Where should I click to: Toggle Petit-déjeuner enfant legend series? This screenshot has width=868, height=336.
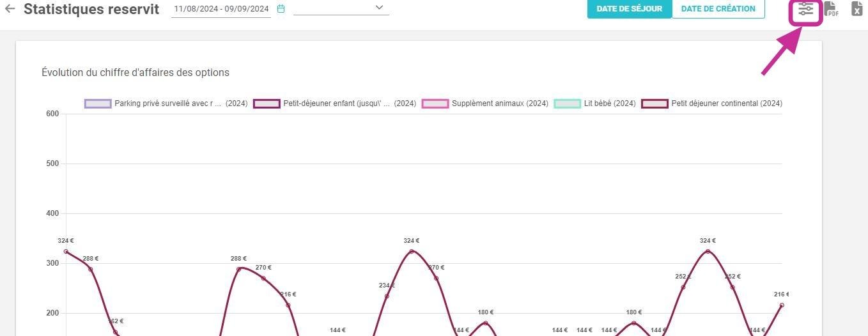[335, 103]
